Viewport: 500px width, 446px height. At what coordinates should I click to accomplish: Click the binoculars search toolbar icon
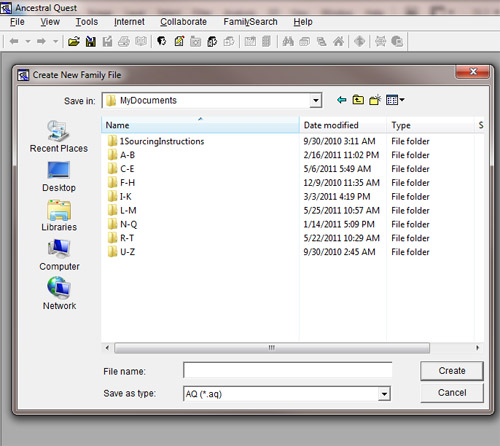coord(288,41)
